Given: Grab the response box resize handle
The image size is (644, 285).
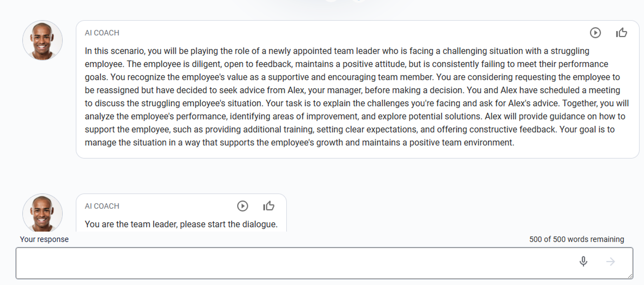Looking at the screenshot, I should 630,276.
